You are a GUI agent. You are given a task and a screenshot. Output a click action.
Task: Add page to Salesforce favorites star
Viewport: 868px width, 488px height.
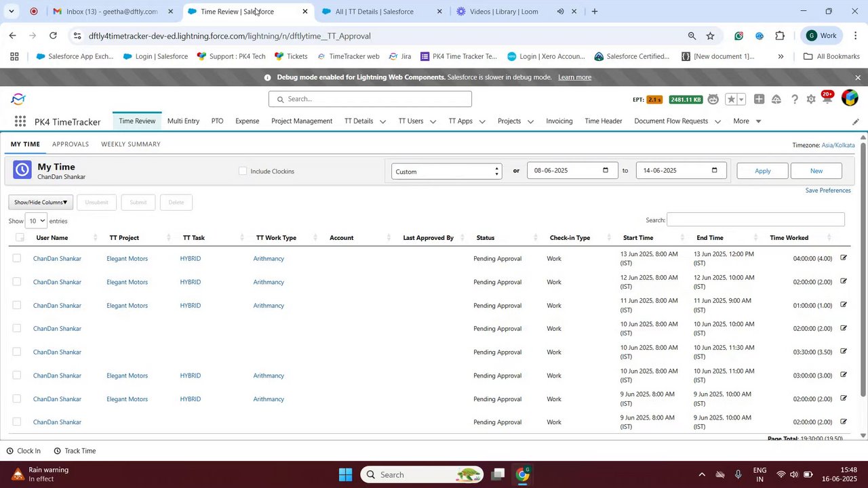coord(731,100)
